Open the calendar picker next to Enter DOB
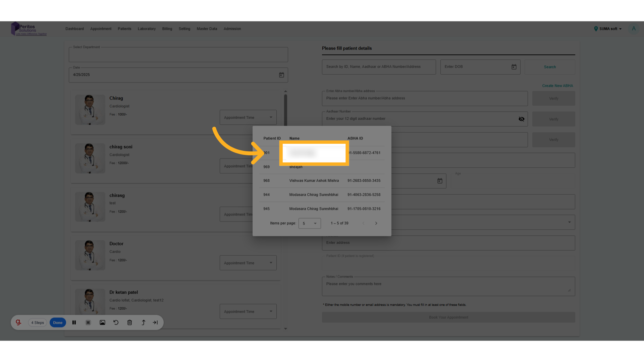 pos(514,67)
